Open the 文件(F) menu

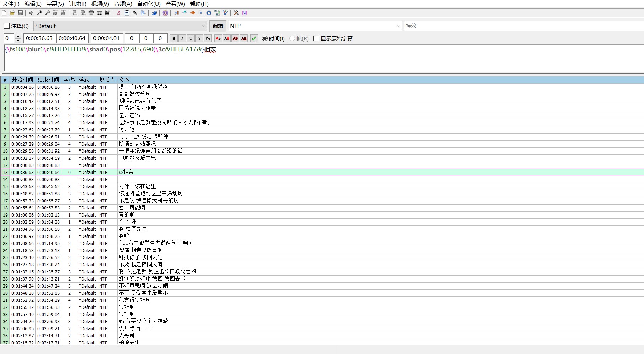pyautogui.click(x=11, y=4)
